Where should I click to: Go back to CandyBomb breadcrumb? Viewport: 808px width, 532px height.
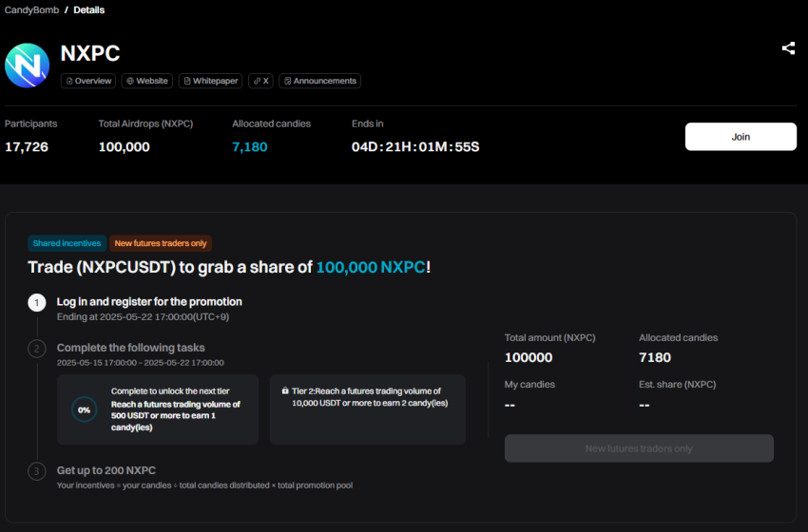[29, 10]
